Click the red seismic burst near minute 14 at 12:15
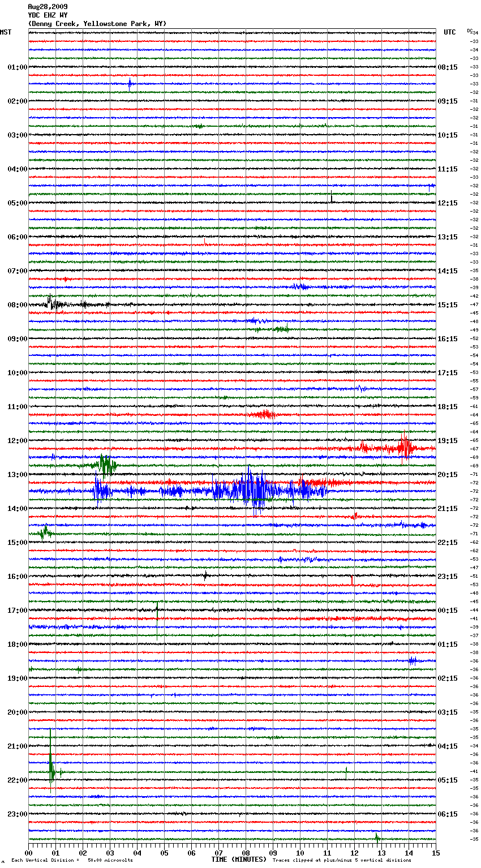The width and height of the screenshot is (481, 868). point(404,448)
